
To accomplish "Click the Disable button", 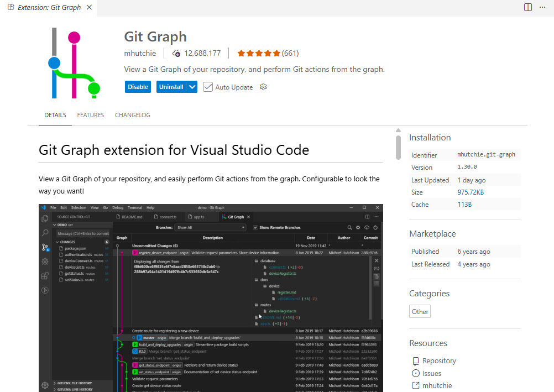I will point(138,87).
